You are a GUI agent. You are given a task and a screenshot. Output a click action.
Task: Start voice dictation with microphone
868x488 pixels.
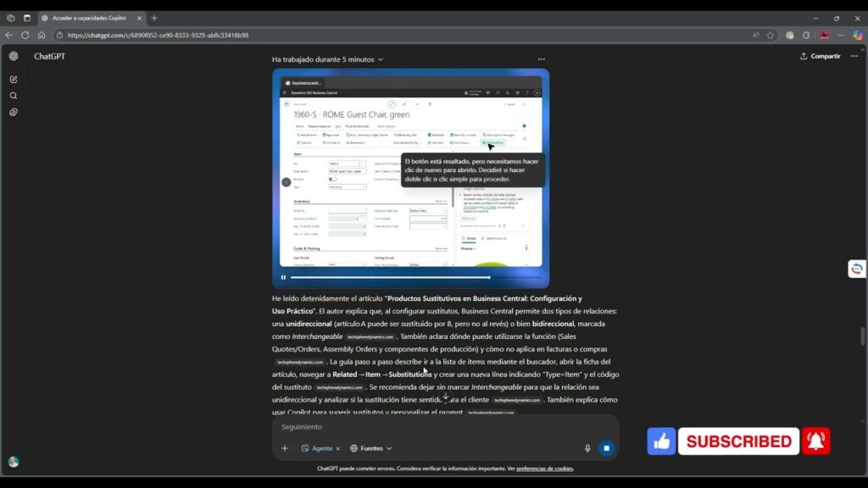587,449
